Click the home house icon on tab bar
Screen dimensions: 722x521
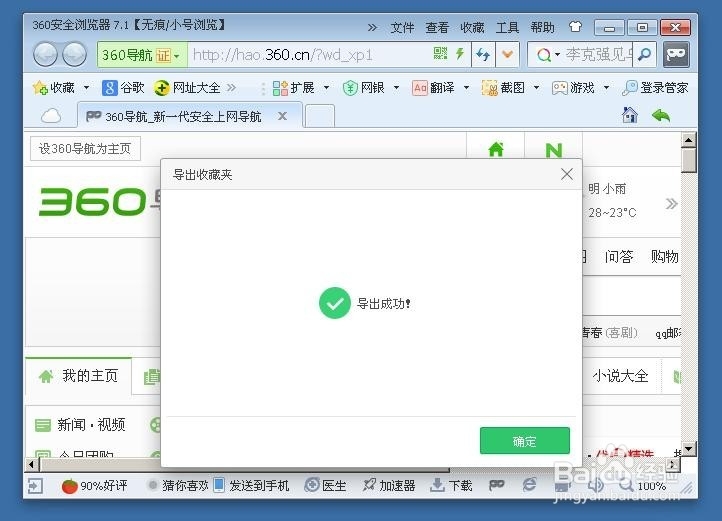click(x=629, y=115)
